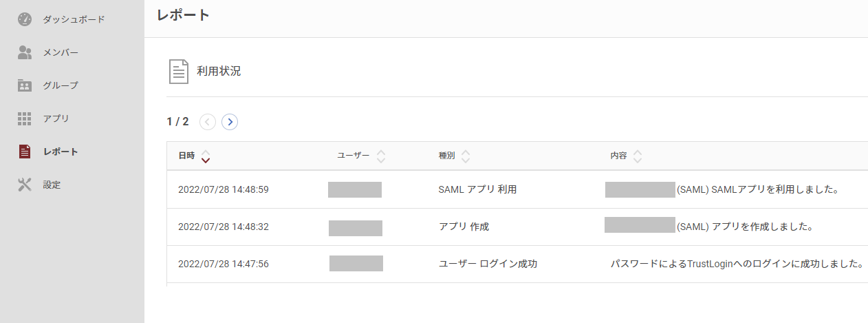Viewport: 868px width, 323px height.
Task: Select the ダッシュボード menu label
Action: [74, 19]
